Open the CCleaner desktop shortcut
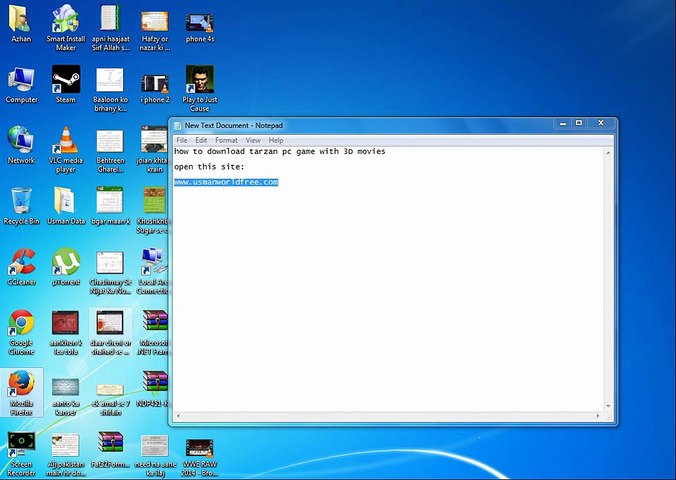The image size is (676, 480). 21,262
